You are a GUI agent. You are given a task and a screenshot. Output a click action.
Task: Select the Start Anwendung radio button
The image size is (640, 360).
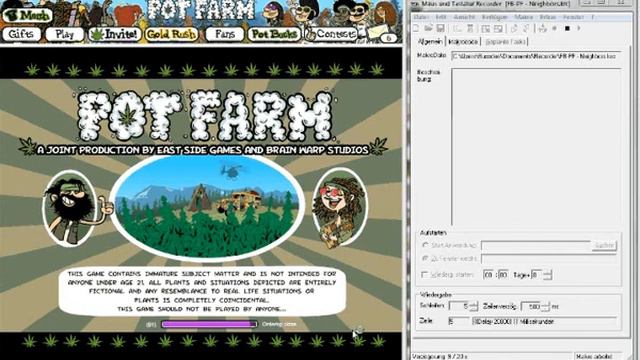(x=425, y=245)
